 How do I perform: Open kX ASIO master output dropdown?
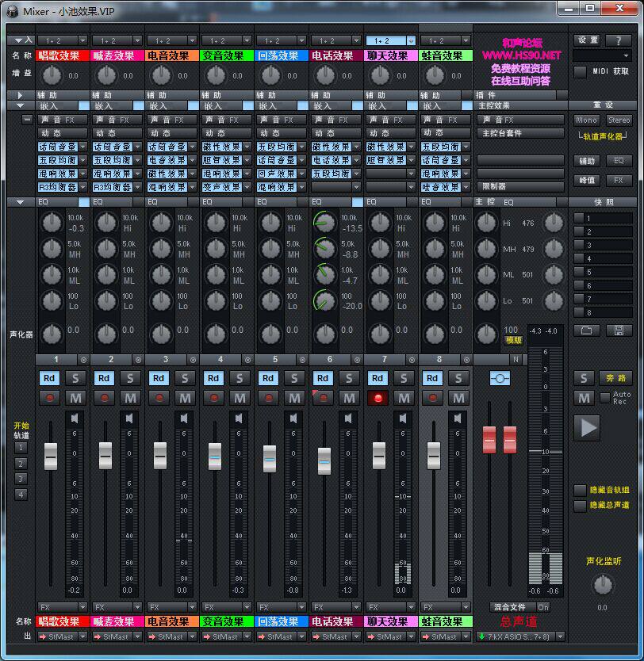pos(560,636)
